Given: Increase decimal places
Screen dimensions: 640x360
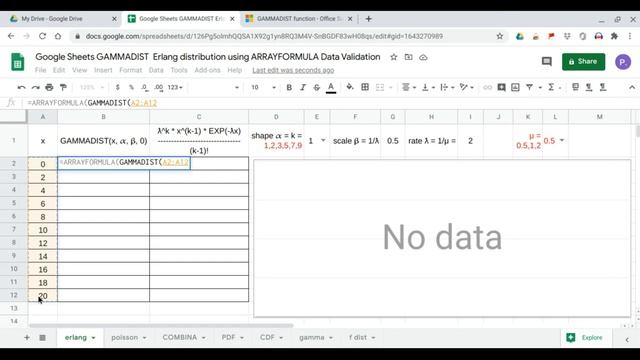Looking at the screenshot, I should tap(159, 87).
